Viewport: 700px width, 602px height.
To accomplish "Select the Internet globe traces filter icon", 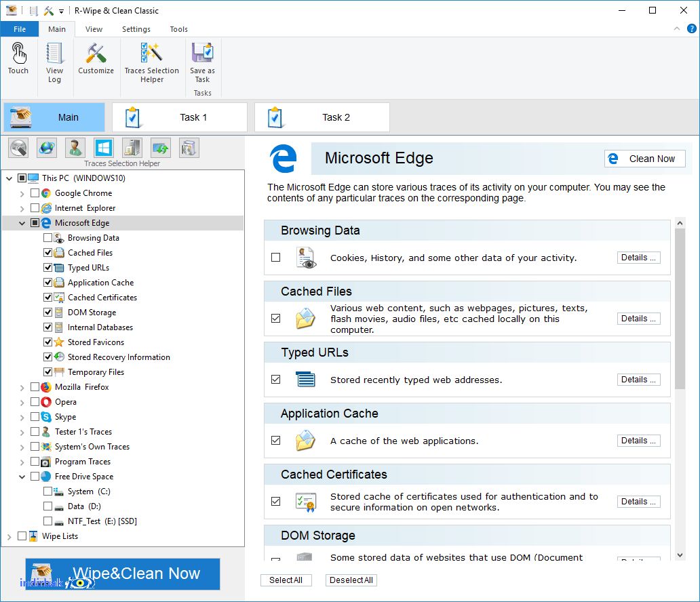I will pos(47,148).
